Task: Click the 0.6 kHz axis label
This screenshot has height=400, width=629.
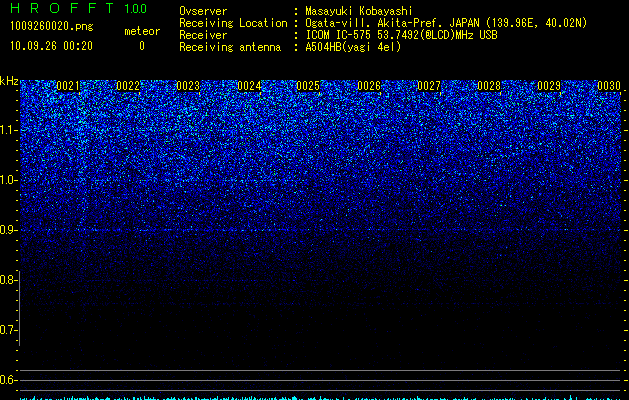Action: 8,380
